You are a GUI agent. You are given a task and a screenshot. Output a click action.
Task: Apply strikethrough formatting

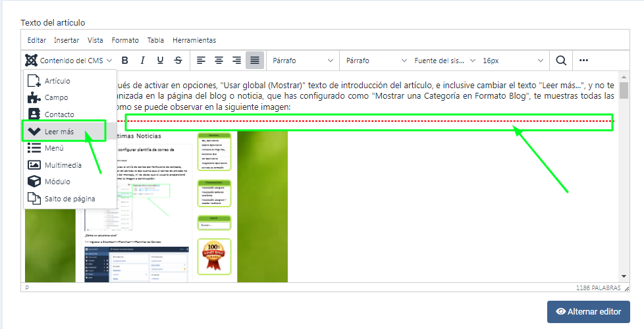pyautogui.click(x=178, y=61)
